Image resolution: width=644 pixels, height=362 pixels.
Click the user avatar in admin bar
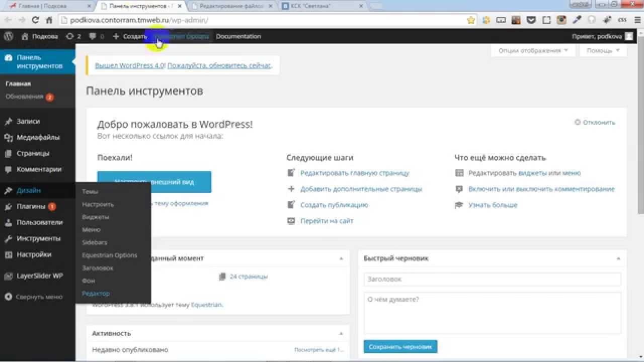pos(629,36)
